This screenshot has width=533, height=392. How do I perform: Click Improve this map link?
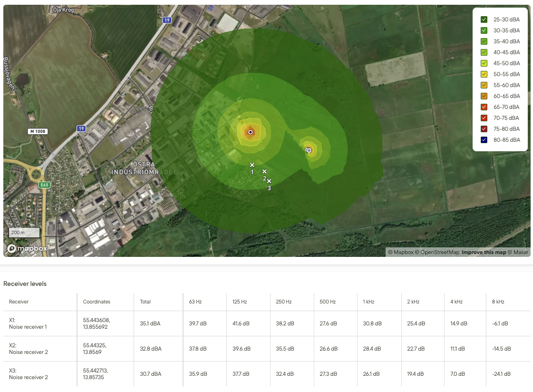click(x=484, y=252)
